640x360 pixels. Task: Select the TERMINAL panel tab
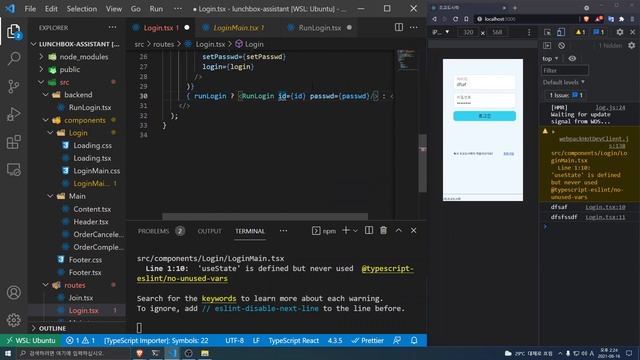250,231
